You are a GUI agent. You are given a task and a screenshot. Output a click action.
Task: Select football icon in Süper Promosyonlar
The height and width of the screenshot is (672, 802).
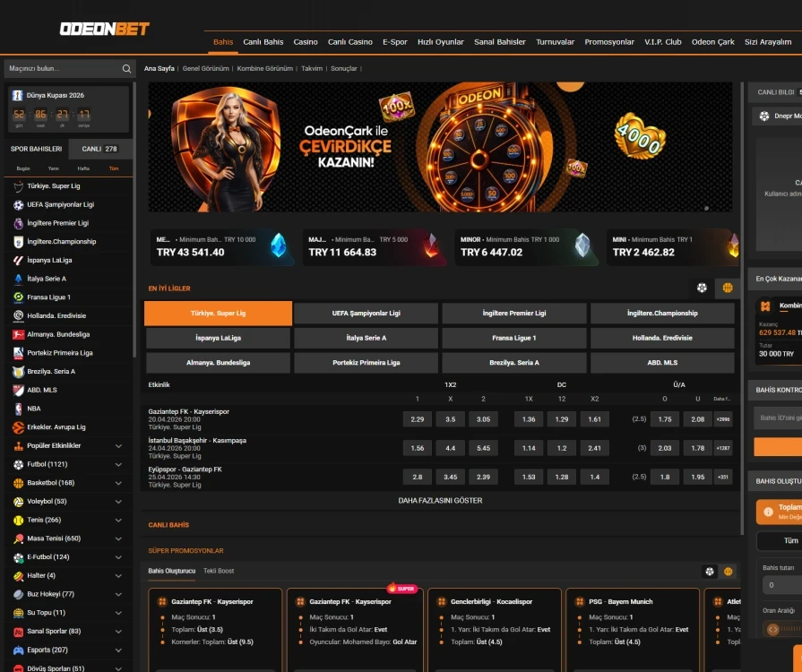[710, 572]
